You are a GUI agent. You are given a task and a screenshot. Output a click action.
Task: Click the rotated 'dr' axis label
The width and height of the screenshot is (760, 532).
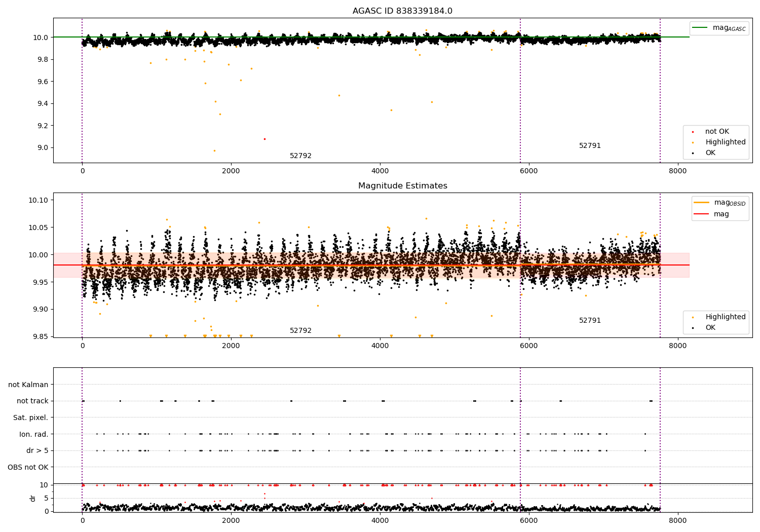33,498
